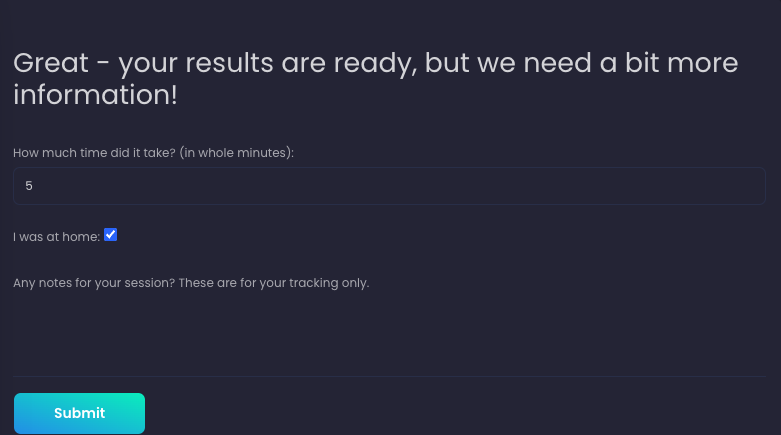Click the teal gradient Submit button
The image size is (781, 435).
tap(79, 413)
